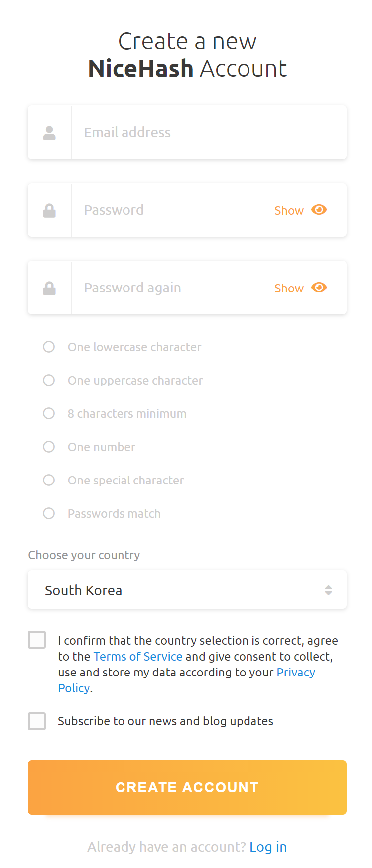Image resolution: width=372 pixels, height=868 pixels.
Task: Click the eye icon next to Password
Action: pyautogui.click(x=319, y=210)
